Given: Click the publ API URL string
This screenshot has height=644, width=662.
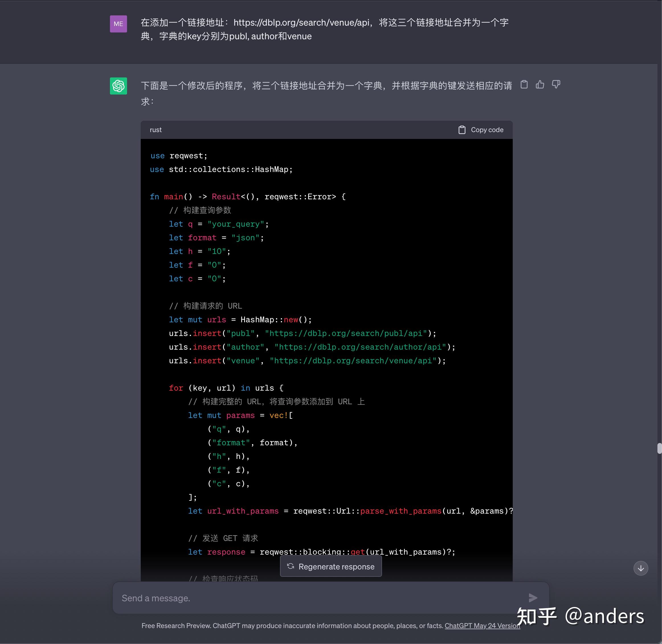Looking at the screenshot, I should (346, 333).
